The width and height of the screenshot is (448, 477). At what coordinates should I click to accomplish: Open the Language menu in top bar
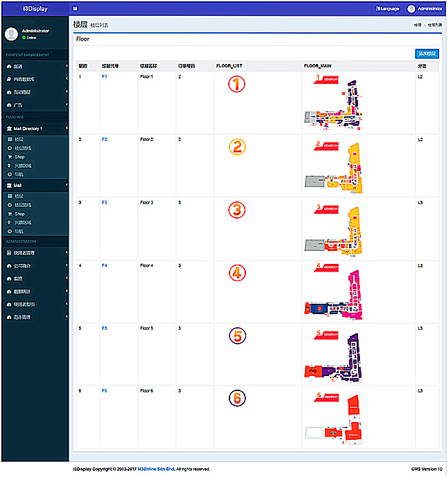tap(387, 9)
